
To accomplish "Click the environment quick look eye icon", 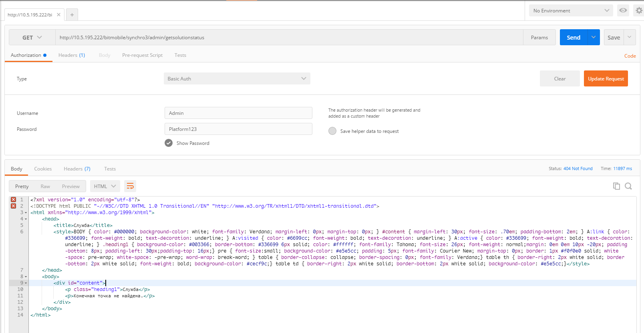I will tap(623, 10).
